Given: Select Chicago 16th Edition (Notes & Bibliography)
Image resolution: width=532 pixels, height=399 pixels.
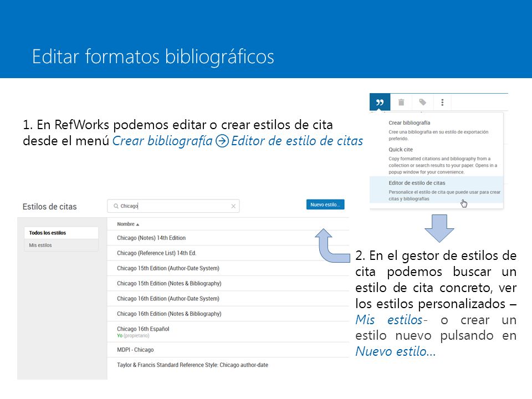Looking at the screenshot, I should tap(228, 314).
